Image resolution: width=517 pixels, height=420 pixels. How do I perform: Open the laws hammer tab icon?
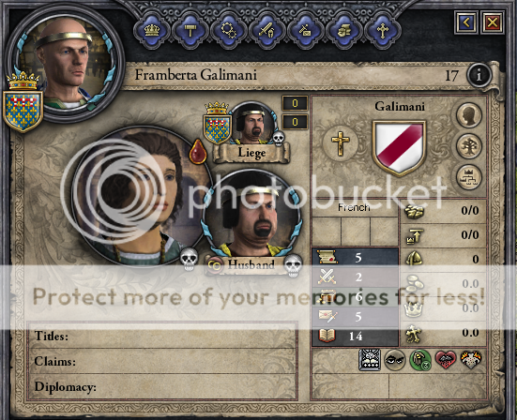click(x=190, y=31)
